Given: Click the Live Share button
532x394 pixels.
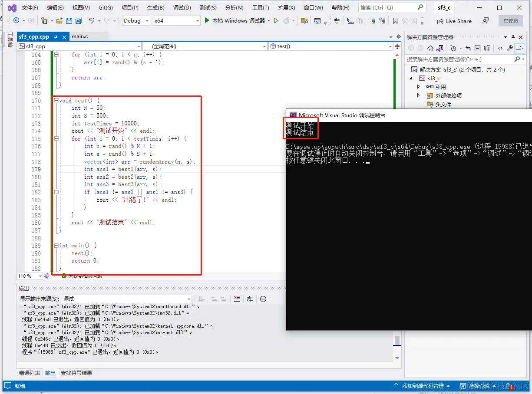Looking at the screenshot, I should (454, 21).
